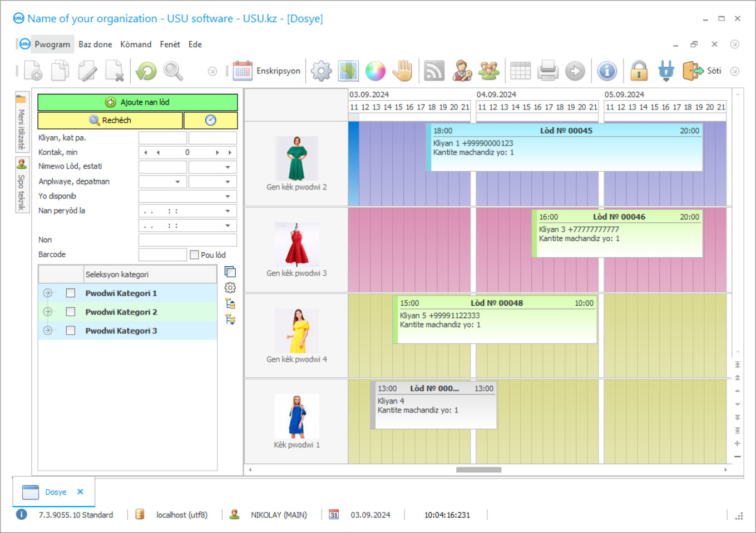Click the printer icon

(x=548, y=71)
